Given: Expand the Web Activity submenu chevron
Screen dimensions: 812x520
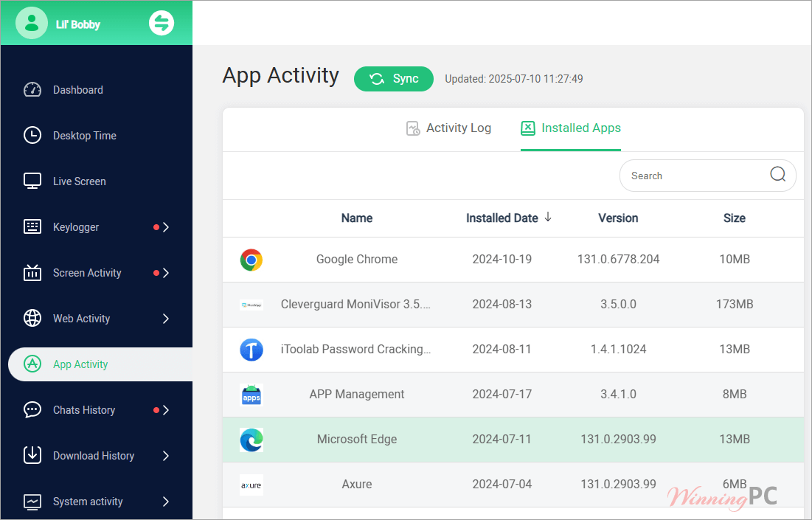Looking at the screenshot, I should tap(166, 319).
